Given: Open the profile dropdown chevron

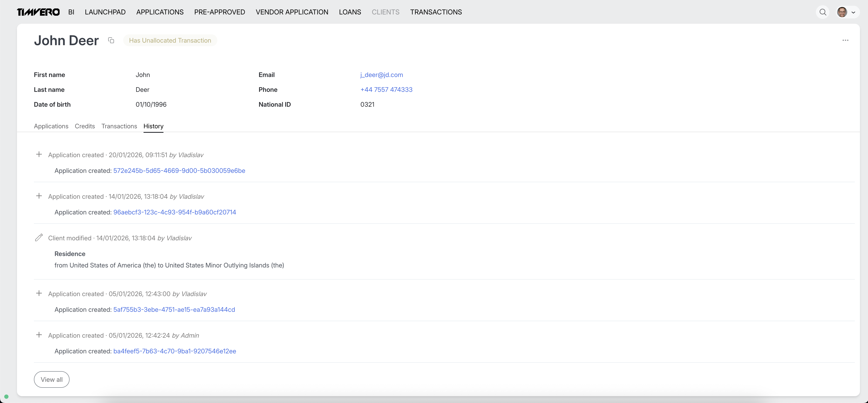Looking at the screenshot, I should pos(853,13).
